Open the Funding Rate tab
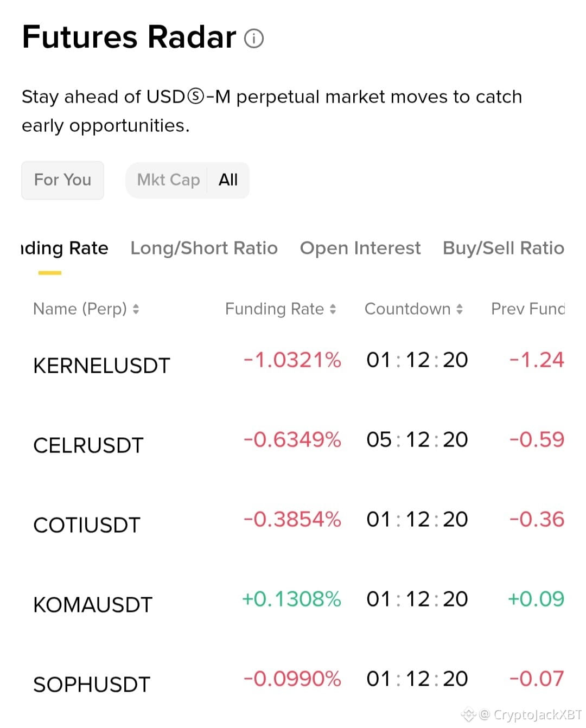Screen dimensions: 586x728 click(x=65, y=248)
